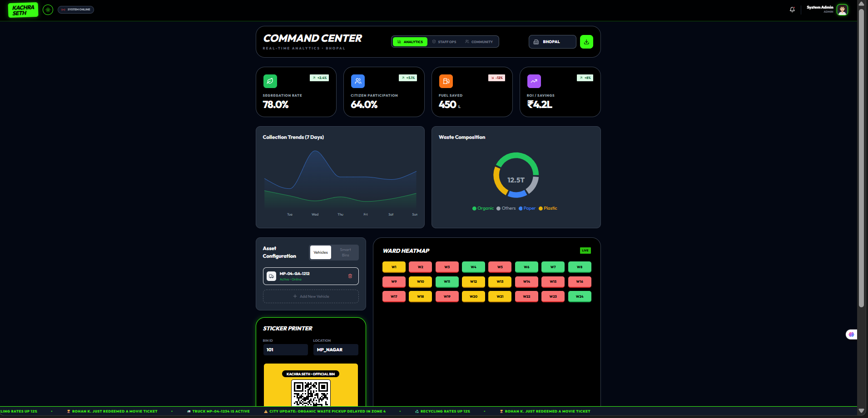Click the fuel pump icon on Fuel Saved card
Viewport: 868px width, 418px height.
coord(446,81)
